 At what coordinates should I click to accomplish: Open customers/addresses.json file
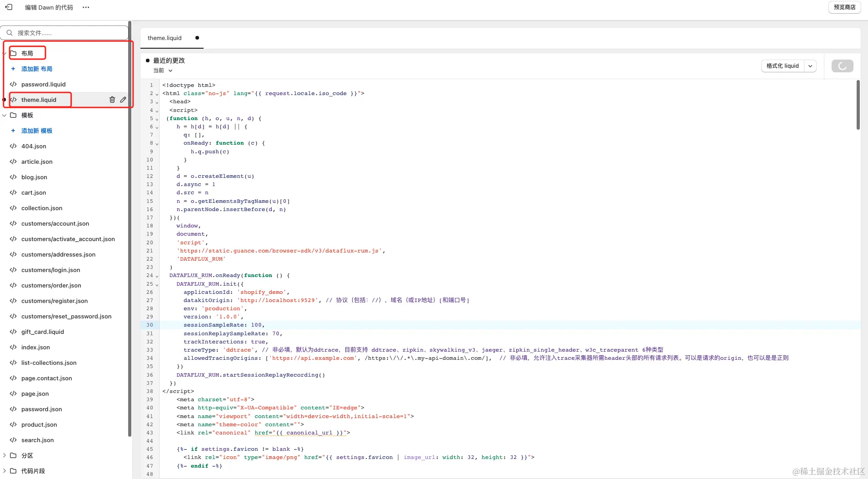tap(58, 255)
